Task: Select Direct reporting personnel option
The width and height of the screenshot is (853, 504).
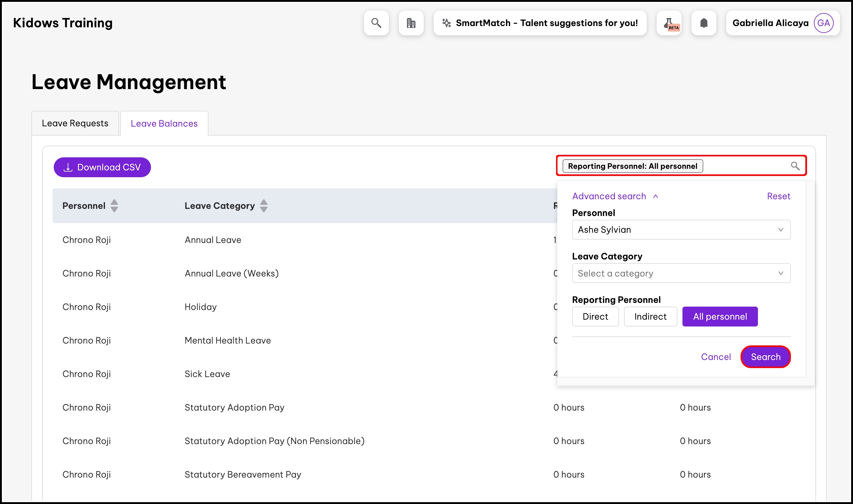Action: point(595,317)
